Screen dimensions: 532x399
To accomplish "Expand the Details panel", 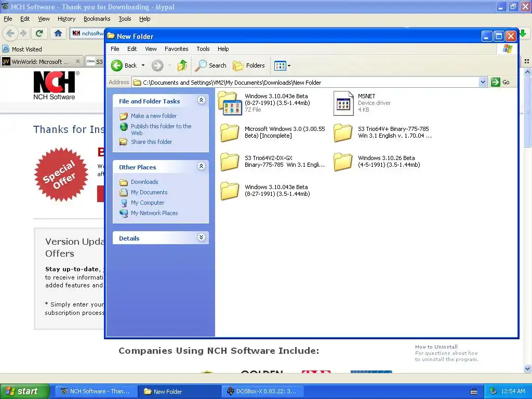I will [201, 237].
